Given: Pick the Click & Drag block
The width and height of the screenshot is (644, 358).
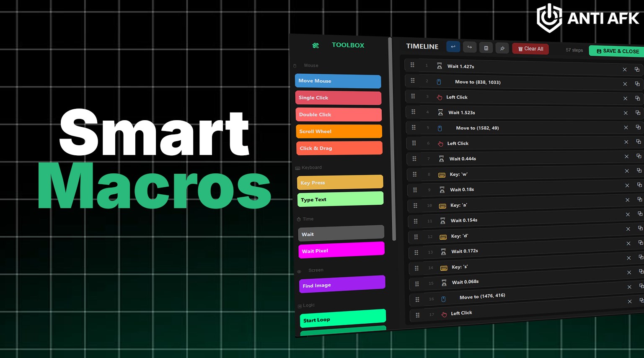Looking at the screenshot, I should click(339, 148).
